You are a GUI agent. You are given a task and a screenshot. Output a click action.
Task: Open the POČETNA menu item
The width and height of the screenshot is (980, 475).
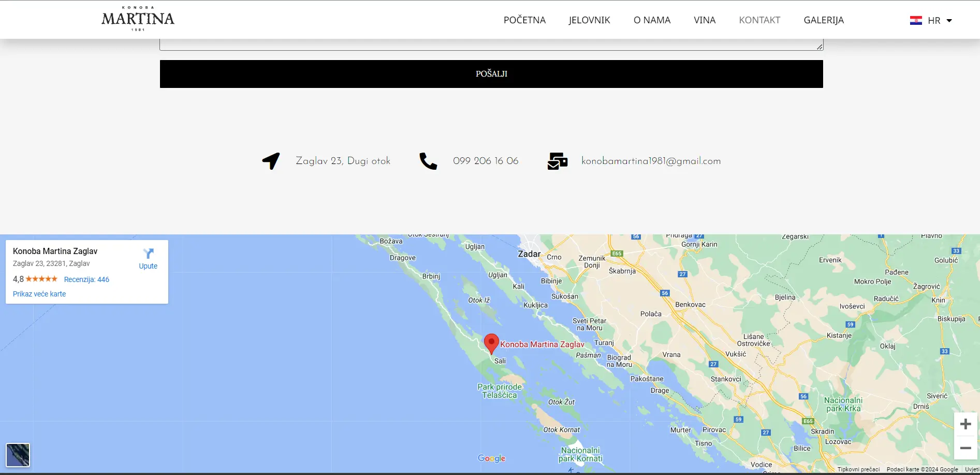point(524,20)
